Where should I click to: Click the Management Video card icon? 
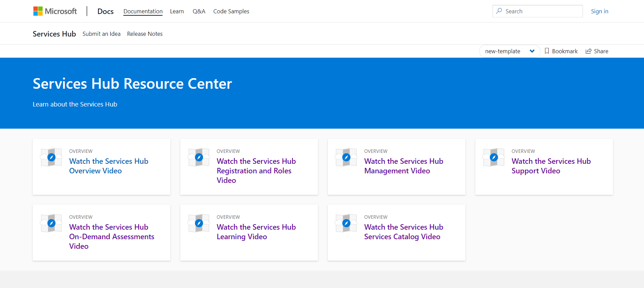(346, 157)
